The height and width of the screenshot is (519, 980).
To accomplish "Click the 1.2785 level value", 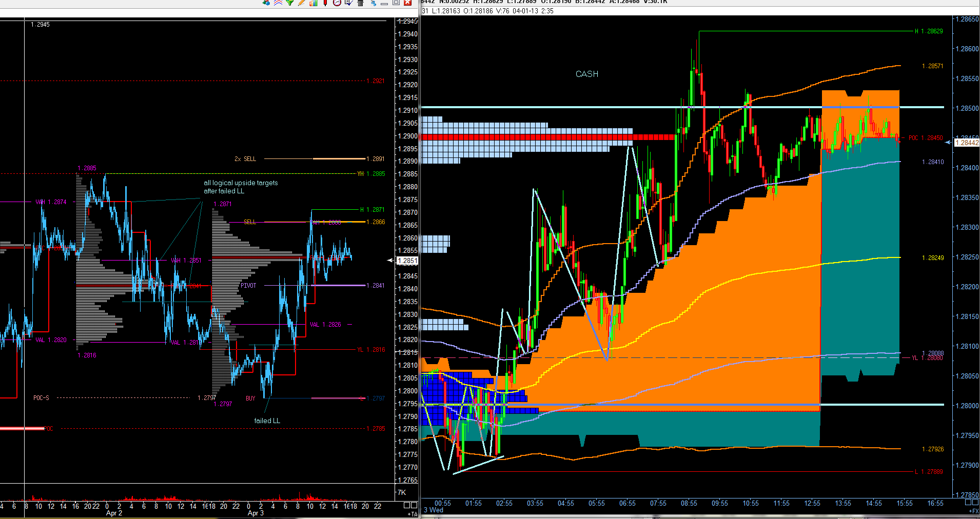I will tap(376, 429).
